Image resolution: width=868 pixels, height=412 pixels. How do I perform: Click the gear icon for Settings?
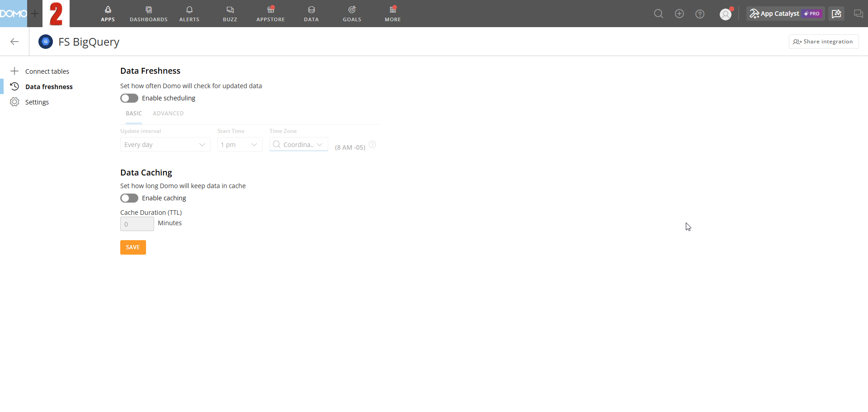14,102
